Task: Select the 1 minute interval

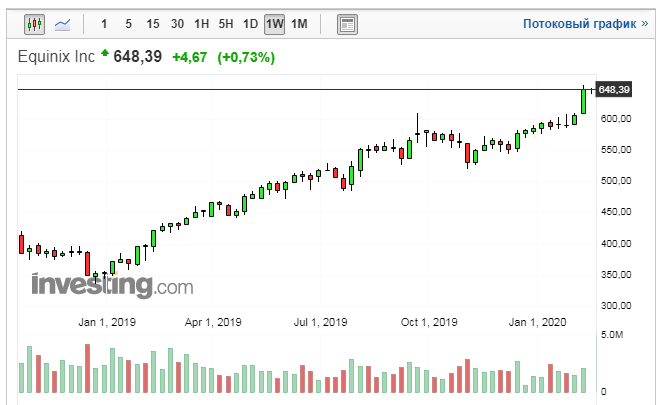Action: (104, 24)
